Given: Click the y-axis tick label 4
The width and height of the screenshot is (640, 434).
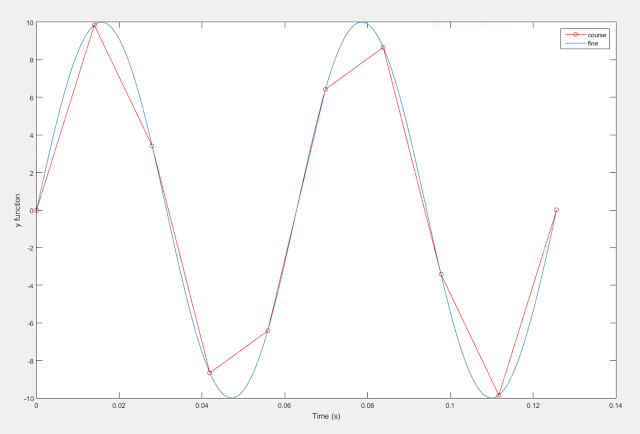Looking at the screenshot, I should tap(31, 135).
